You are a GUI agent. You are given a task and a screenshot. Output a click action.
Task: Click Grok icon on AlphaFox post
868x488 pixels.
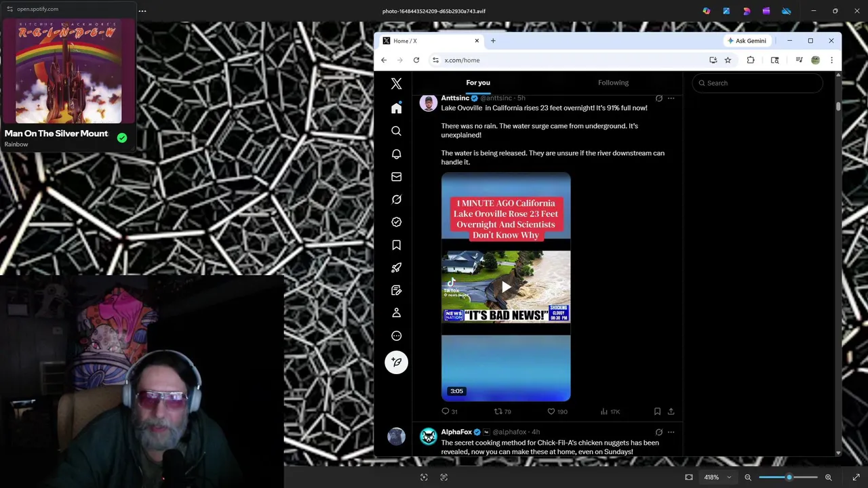click(658, 432)
